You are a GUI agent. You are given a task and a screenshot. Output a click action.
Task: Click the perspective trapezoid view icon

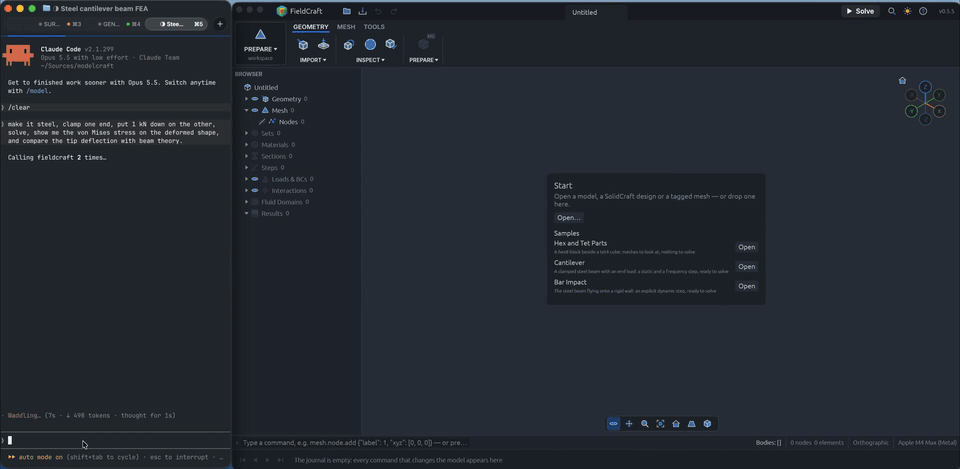pyautogui.click(x=692, y=424)
